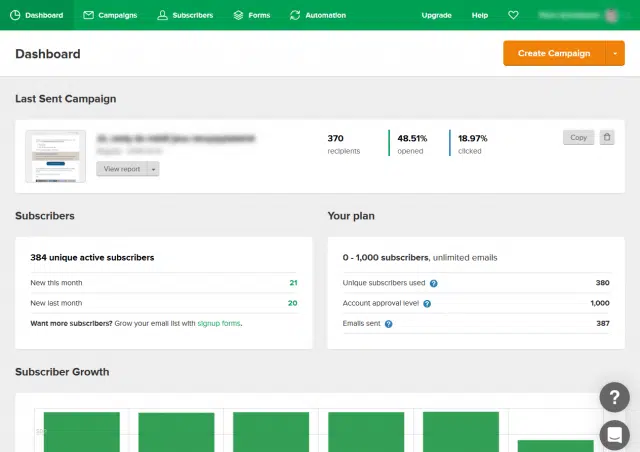Click the Subscriber Growth heading
The height and width of the screenshot is (452, 640).
(62, 372)
